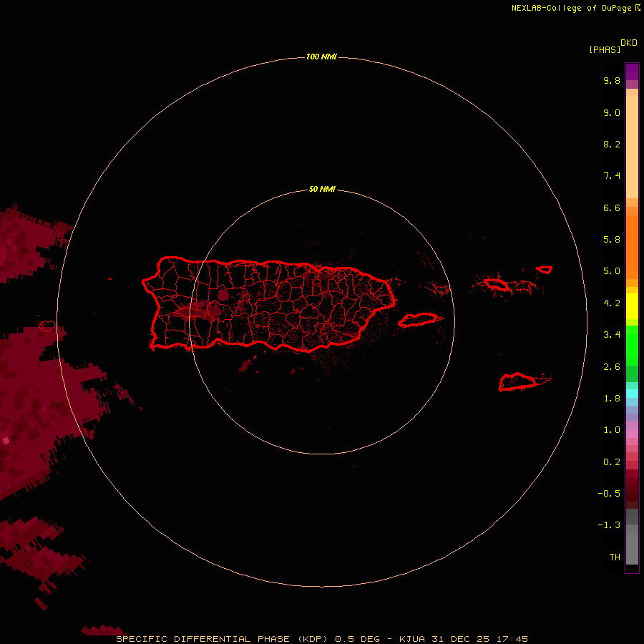The image size is (644, 644).
Task: Click the bright green segment of color bar
Action: click(x=632, y=345)
